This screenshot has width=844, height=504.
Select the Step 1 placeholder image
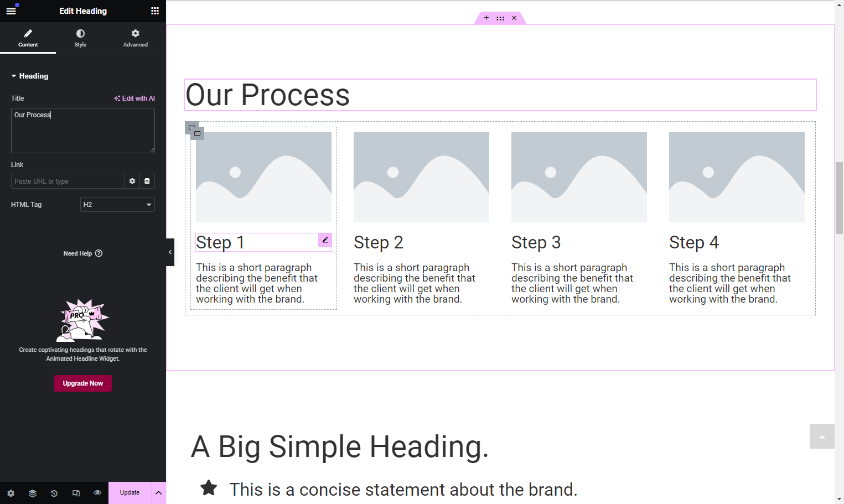263,177
